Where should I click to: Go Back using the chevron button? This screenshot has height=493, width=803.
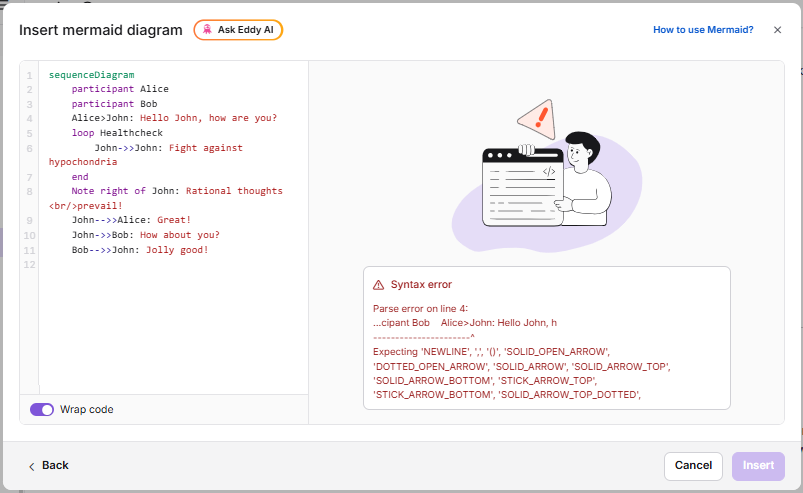pyautogui.click(x=48, y=465)
